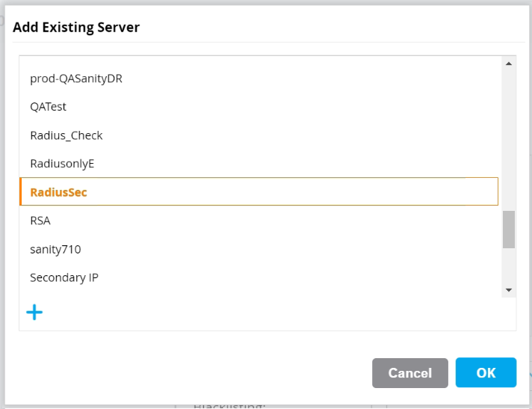Confirm the selection with OK
Image resolution: width=532 pixels, height=409 pixels.
486,372
